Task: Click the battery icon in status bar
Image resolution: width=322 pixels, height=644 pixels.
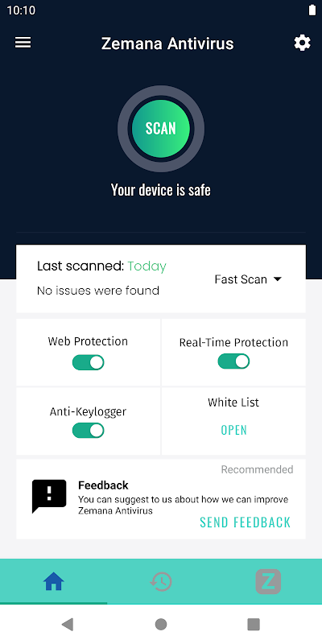Action: click(312, 10)
